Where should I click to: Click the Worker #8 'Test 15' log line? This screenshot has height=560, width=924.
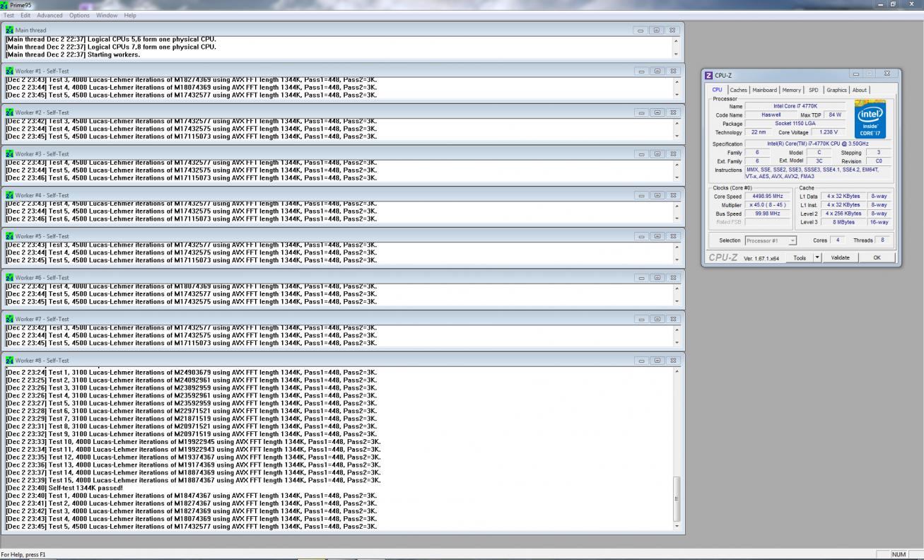(193, 480)
